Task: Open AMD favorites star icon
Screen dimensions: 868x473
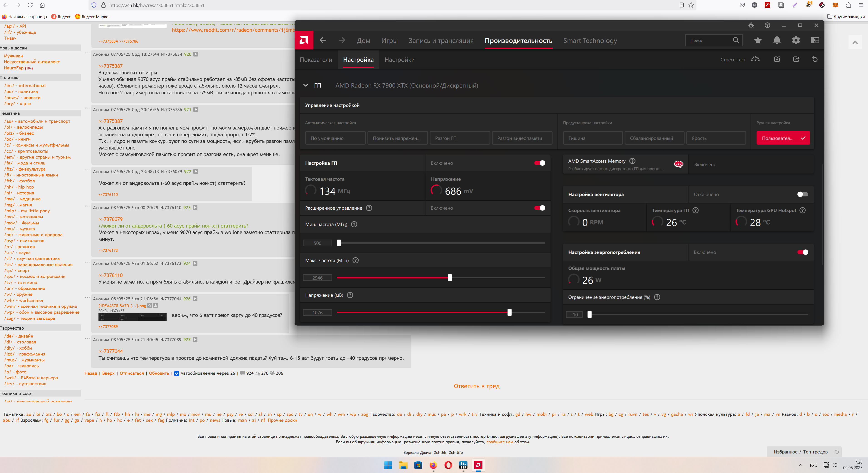Action: pyautogui.click(x=758, y=40)
